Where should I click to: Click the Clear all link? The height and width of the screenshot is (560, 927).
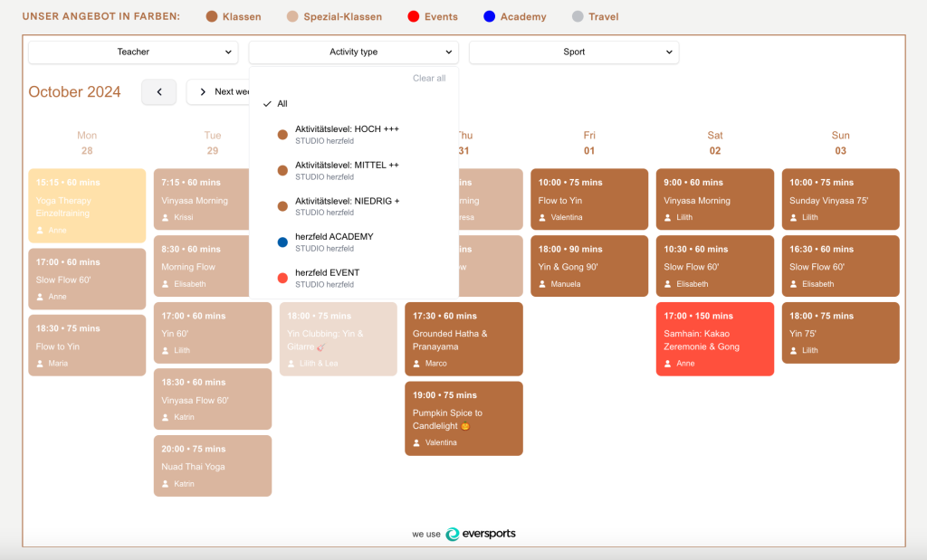429,78
